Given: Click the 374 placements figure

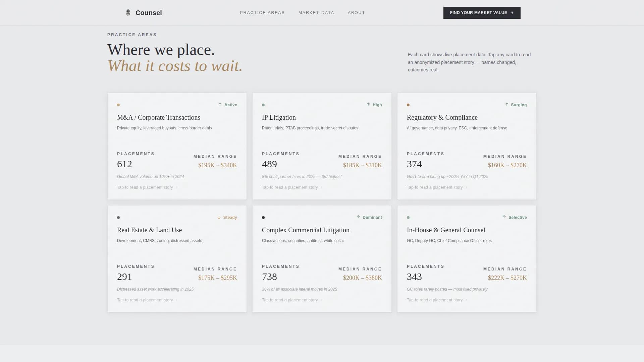Looking at the screenshot, I should pyautogui.click(x=414, y=164).
